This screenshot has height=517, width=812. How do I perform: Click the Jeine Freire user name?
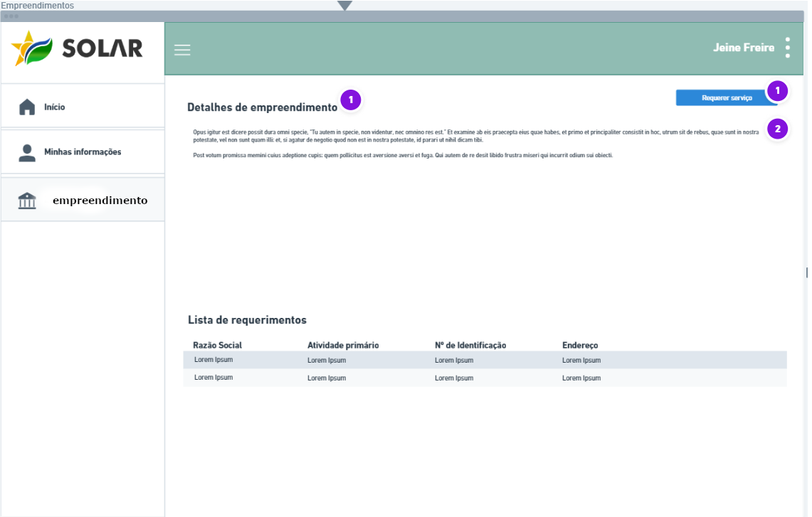pos(744,48)
